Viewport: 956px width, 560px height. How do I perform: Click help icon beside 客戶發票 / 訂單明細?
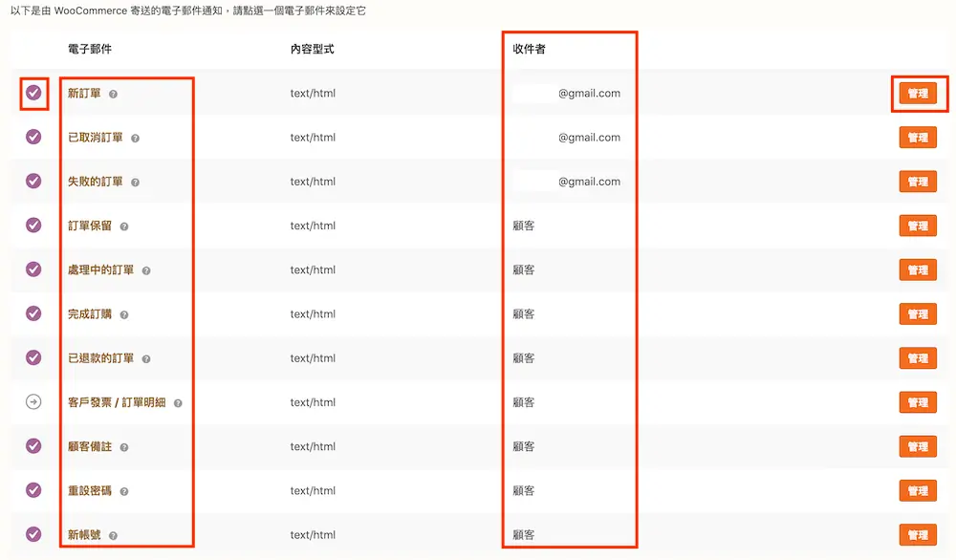pyautogui.click(x=178, y=403)
